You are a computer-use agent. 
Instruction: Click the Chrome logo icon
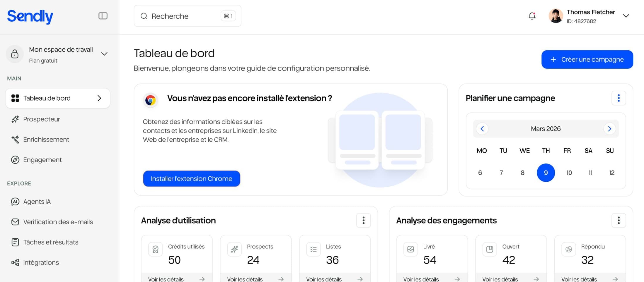pyautogui.click(x=150, y=100)
